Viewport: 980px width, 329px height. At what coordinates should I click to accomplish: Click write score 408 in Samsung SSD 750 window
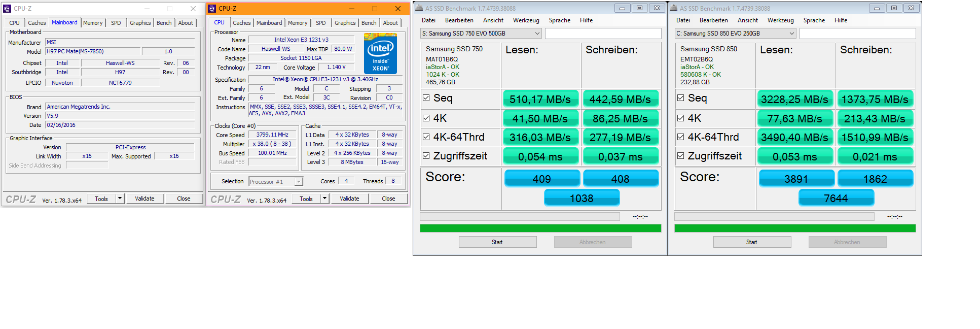tap(621, 179)
